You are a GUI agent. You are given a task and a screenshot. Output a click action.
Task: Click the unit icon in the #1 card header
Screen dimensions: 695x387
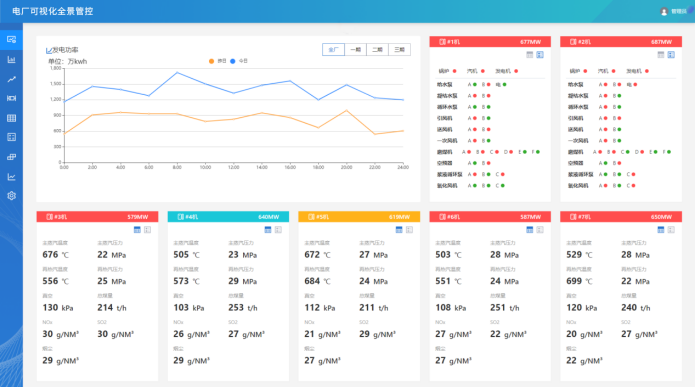(x=442, y=42)
